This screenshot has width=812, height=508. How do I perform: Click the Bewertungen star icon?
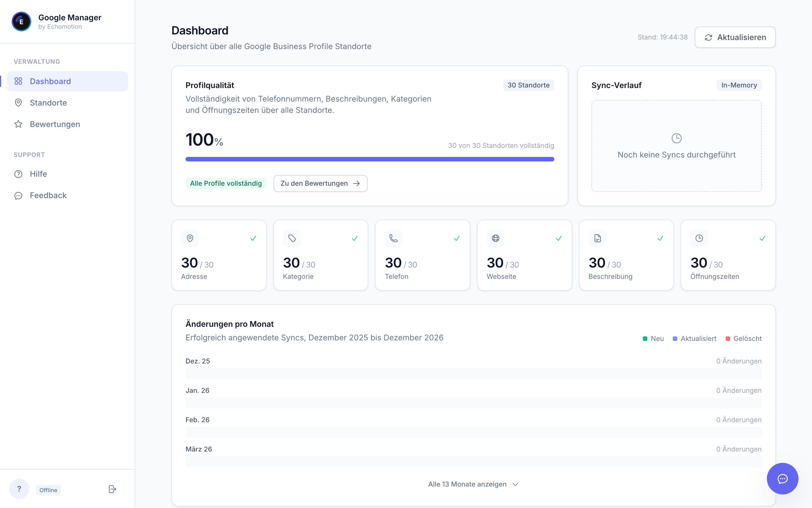coord(18,124)
